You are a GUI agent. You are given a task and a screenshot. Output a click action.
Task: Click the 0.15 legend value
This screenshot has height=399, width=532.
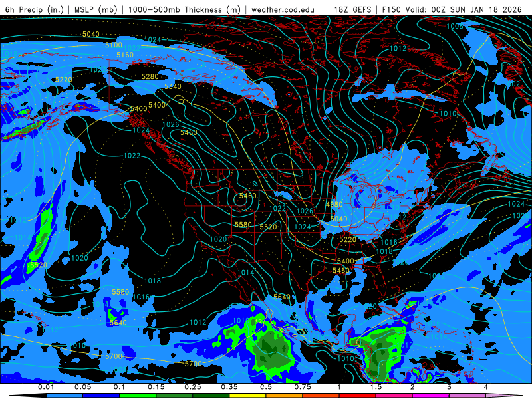[156, 387]
